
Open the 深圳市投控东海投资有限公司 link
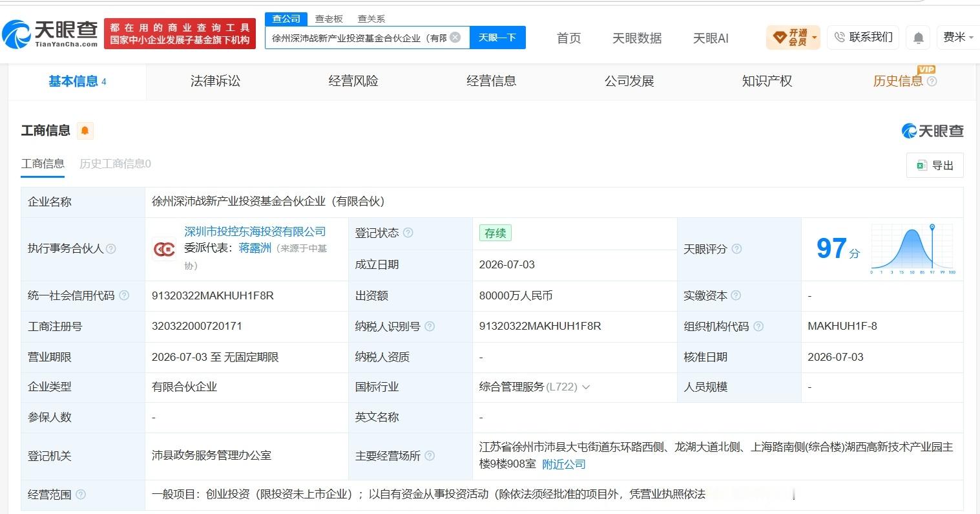pyautogui.click(x=255, y=232)
